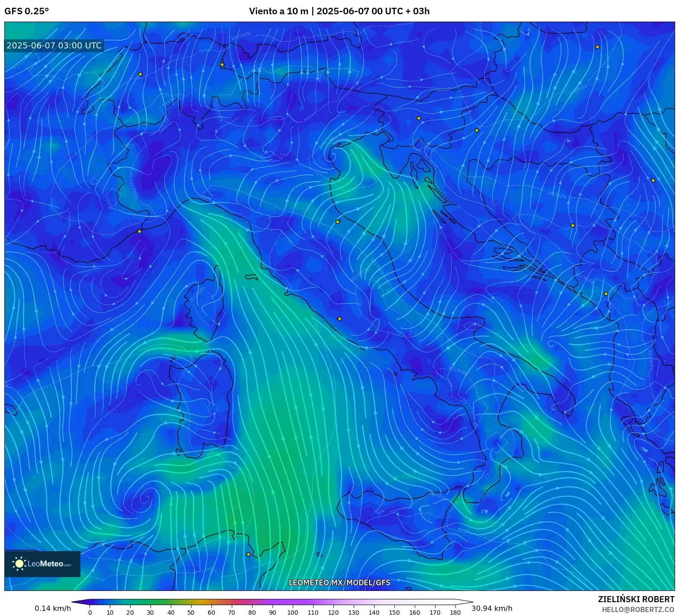Click the colorbar tick label 80

(x=252, y=612)
